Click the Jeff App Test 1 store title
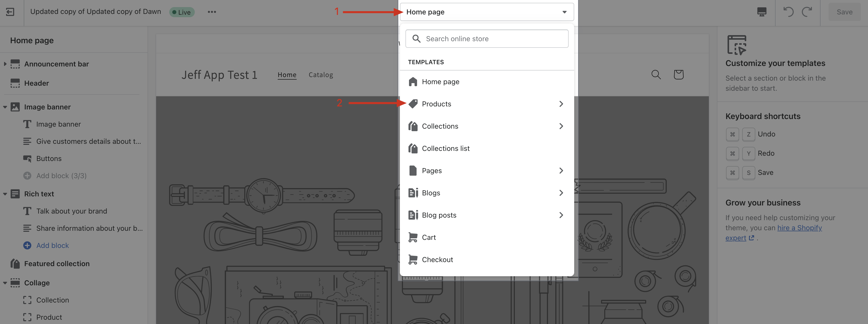Viewport: 868px width, 324px height. click(x=219, y=75)
